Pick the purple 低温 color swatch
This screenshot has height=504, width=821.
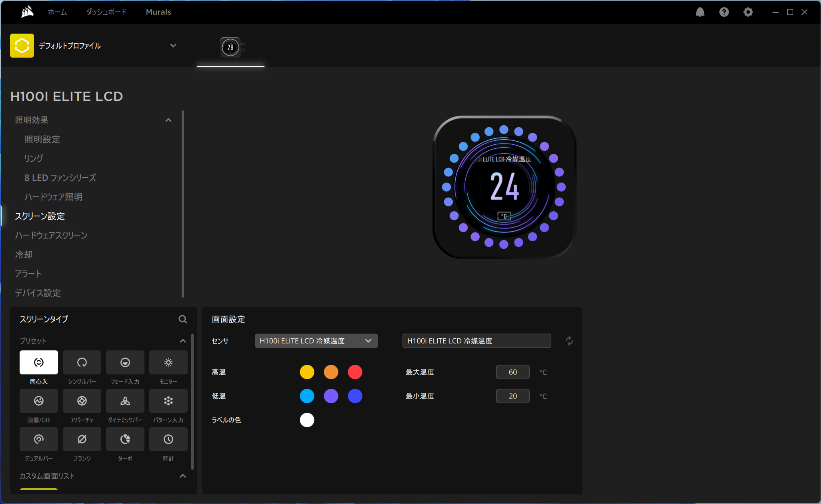(331, 396)
